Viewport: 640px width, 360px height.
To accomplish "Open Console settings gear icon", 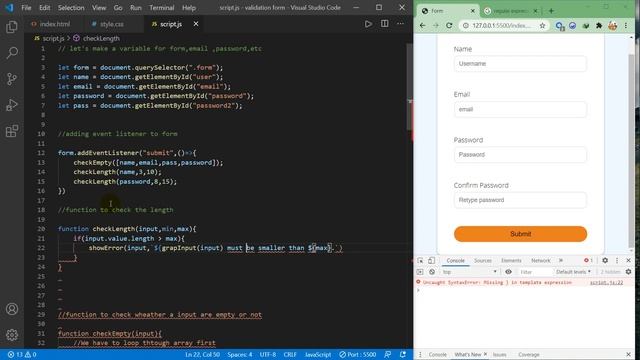I will click(x=628, y=272).
